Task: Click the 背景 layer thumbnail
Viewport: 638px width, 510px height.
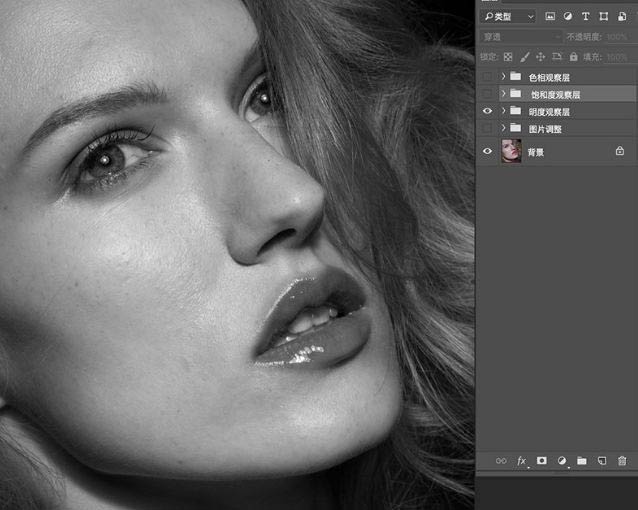Action: [x=511, y=151]
